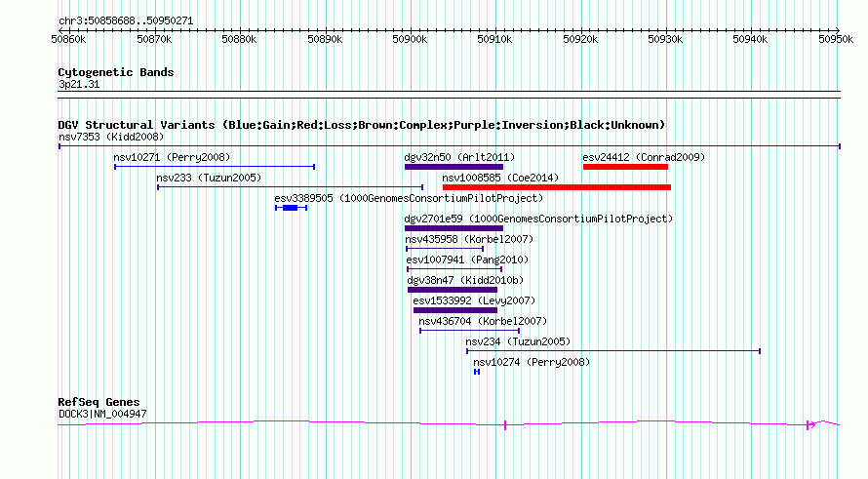Click ruler tick label 50930k
The image size is (868, 479).
(665, 39)
